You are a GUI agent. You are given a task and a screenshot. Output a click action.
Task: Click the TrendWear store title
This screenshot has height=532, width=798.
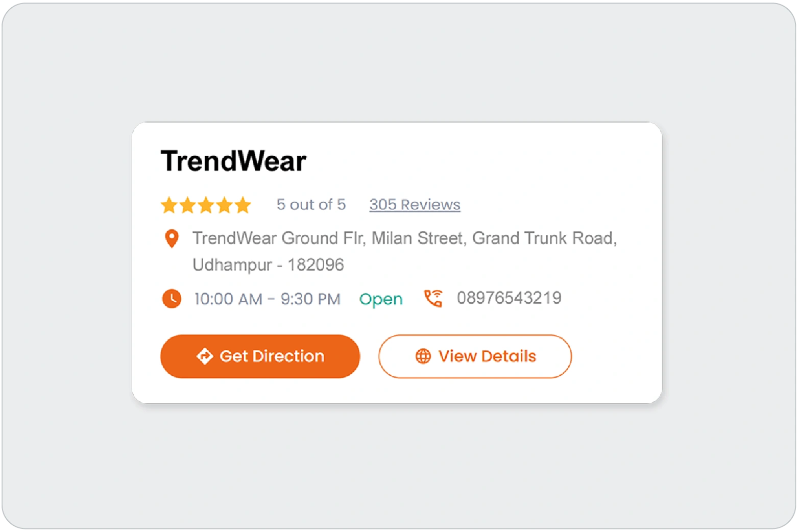(x=233, y=161)
